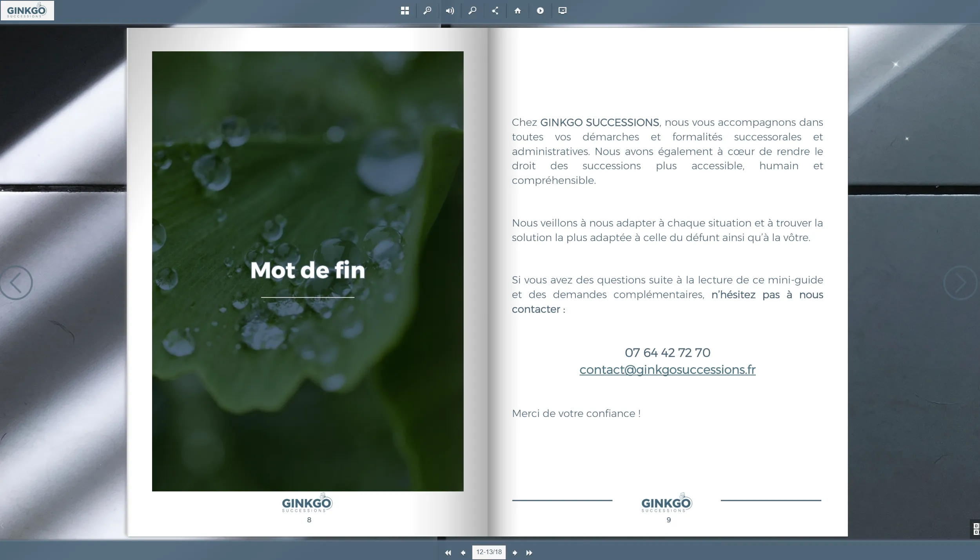Open the search magnifier tool
980x560 pixels.
pos(472,11)
